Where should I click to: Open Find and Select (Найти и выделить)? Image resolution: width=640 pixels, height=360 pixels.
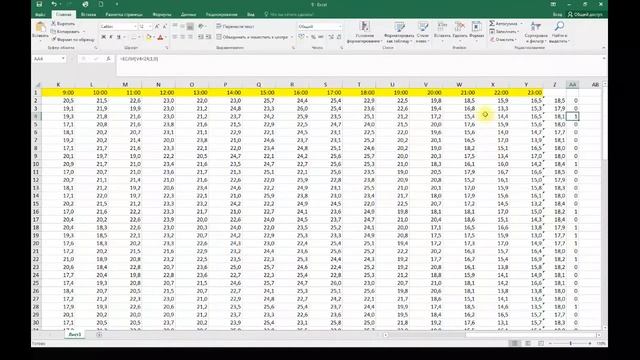point(559,33)
